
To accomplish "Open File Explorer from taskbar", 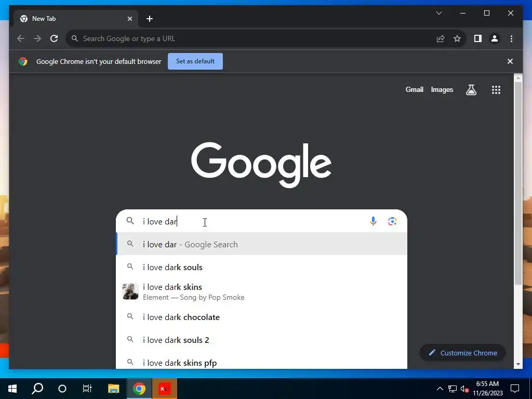I will (x=114, y=389).
